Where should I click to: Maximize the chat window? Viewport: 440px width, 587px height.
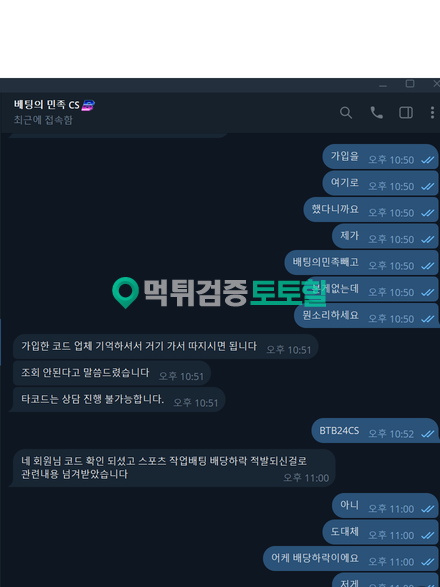pyautogui.click(x=410, y=84)
